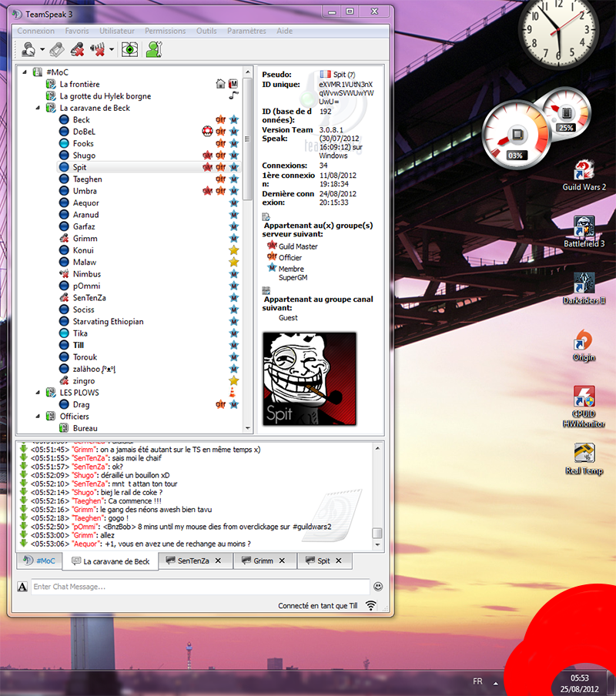Screen dimensions: 616x696
Task: Select channel La frontière
Action: [x=79, y=84]
